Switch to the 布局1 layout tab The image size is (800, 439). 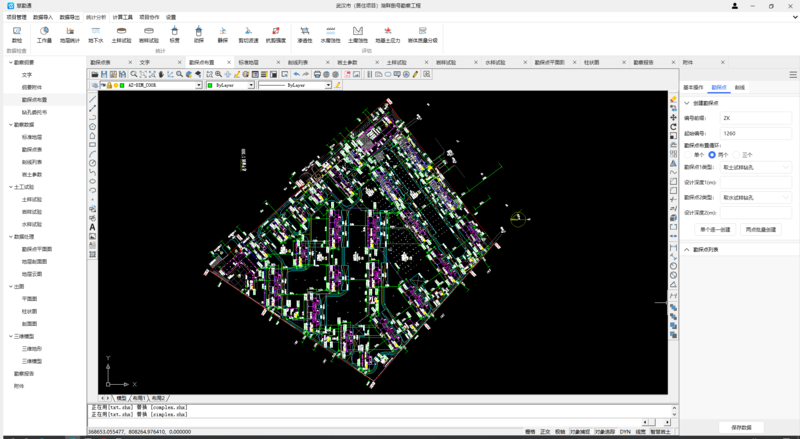click(139, 398)
